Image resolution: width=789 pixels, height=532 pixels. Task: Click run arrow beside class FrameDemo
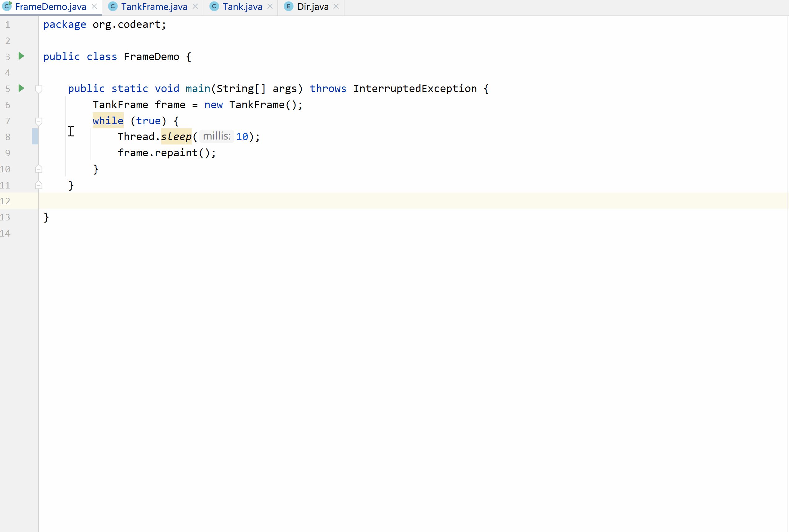[21, 56]
